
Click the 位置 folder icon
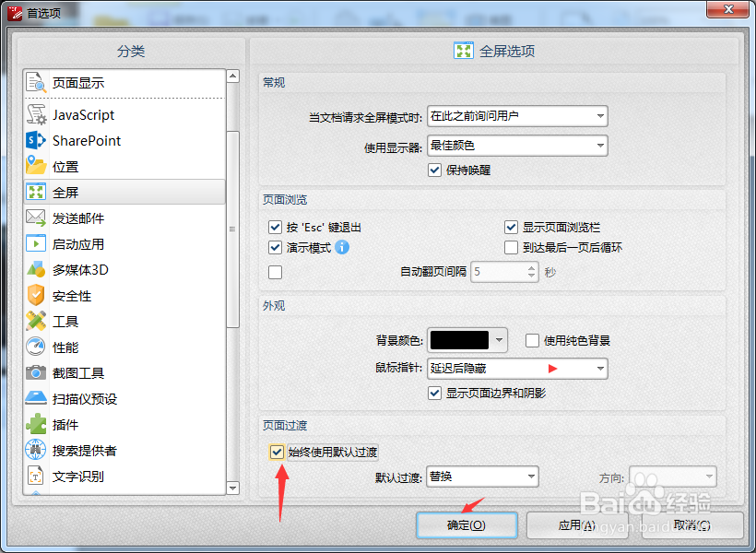tap(36, 166)
